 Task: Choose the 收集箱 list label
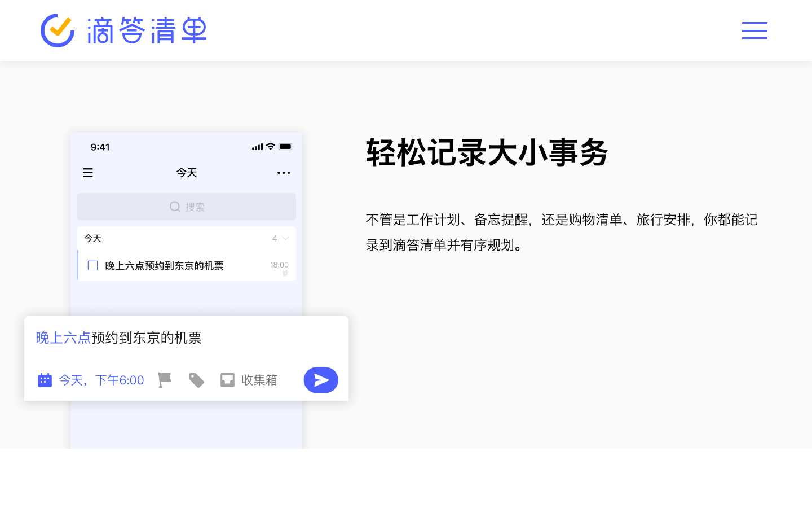(x=259, y=380)
